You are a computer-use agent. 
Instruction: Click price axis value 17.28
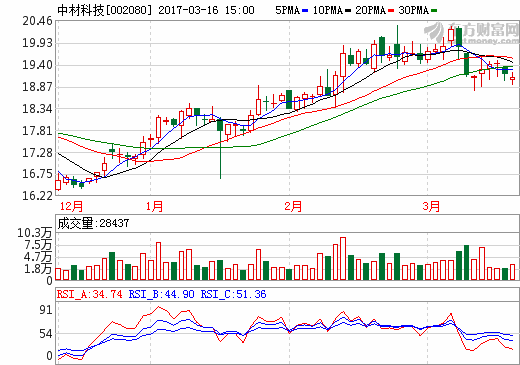[37, 153]
